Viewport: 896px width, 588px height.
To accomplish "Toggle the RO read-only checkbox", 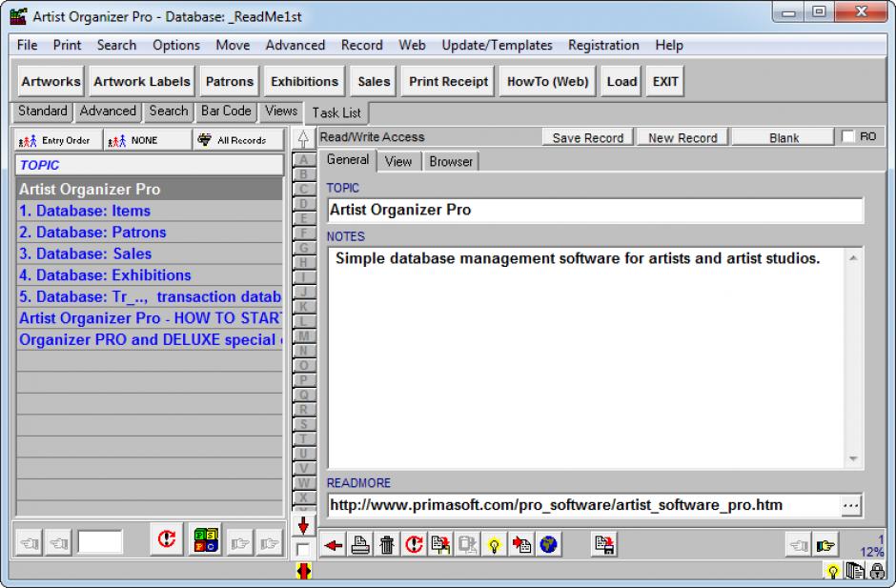I will (x=848, y=136).
